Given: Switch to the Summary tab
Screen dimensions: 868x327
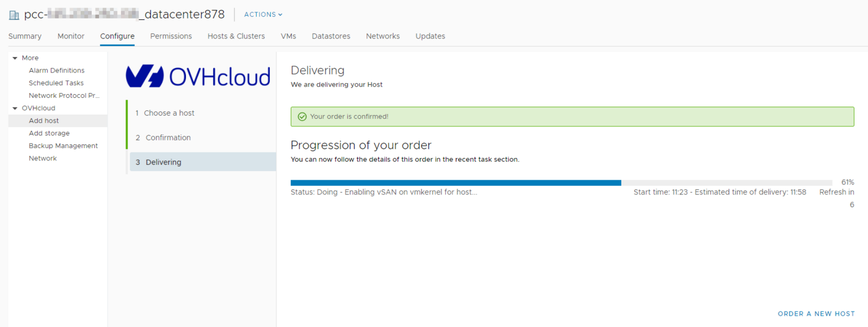Looking at the screenshot, I should (25, 37).
